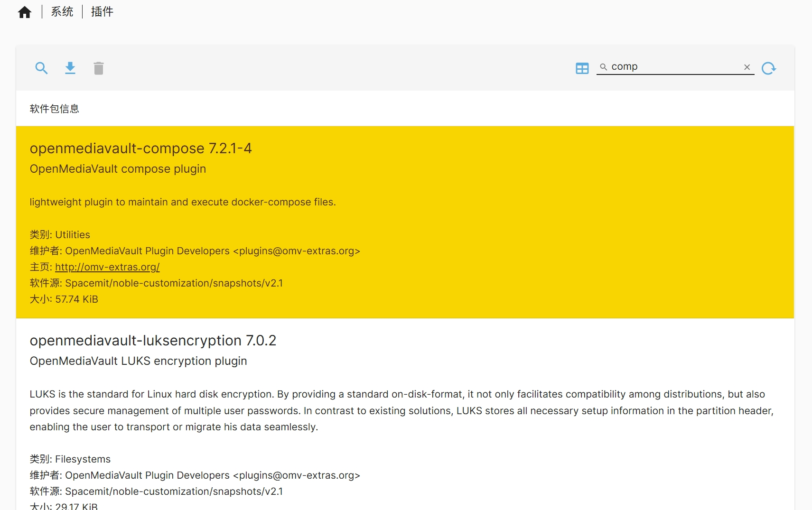This screenshot has height=510, width=812.
Task: Toggle the table columns view icon
Action: [x=582, y=68]
